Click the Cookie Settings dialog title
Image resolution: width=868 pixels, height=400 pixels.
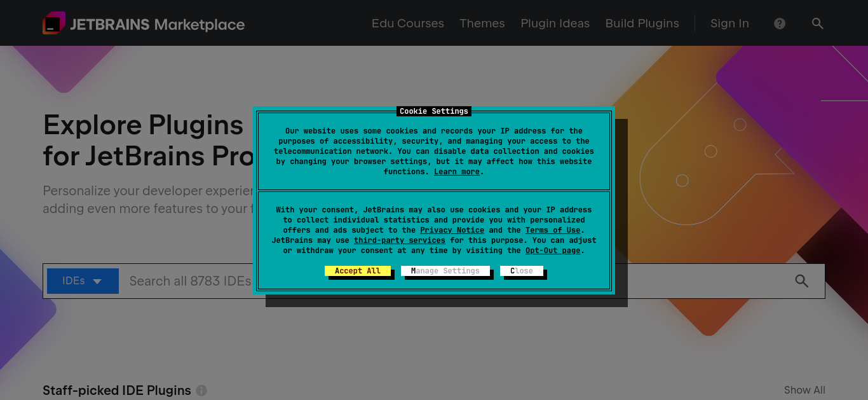(434, 111)
